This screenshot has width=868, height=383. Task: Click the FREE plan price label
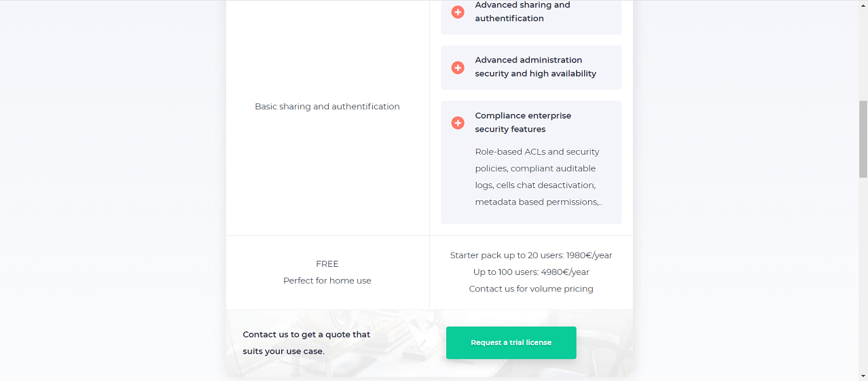click(327, 264)
